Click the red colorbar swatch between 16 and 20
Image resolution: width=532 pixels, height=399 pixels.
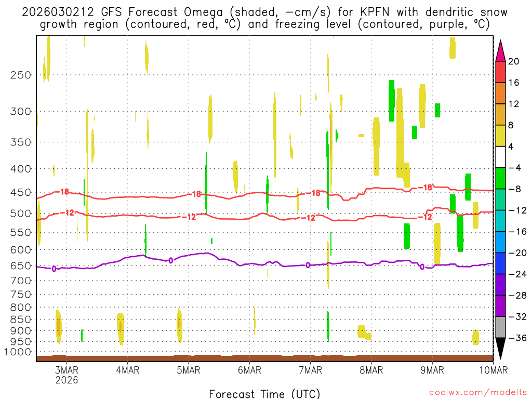coord(500,72)
